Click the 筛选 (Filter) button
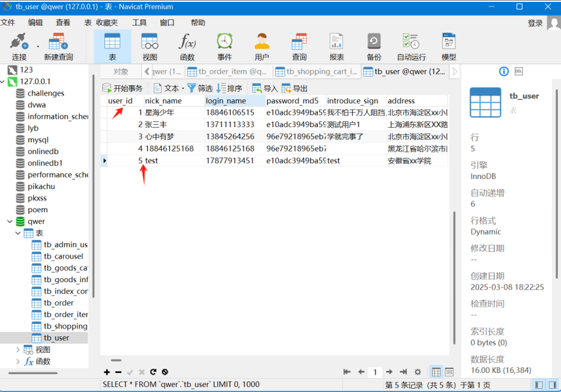 (199, 88)
